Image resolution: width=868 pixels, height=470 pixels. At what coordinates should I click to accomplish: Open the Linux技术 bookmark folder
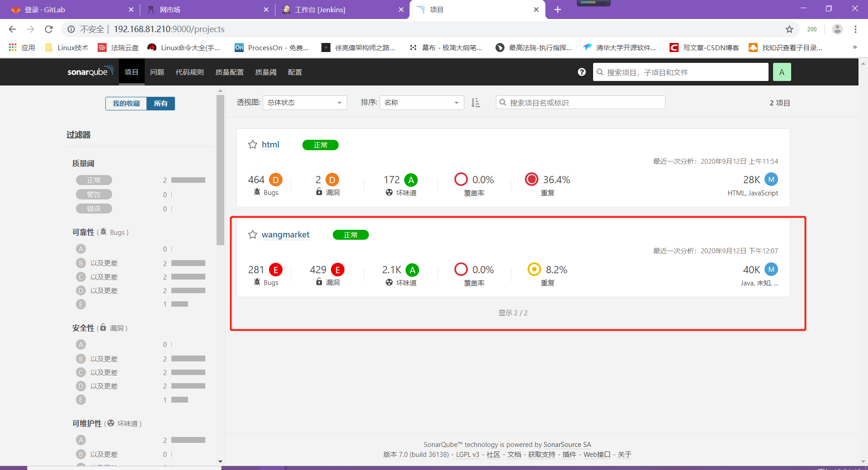pyautogui.click(x=67, y=47)
